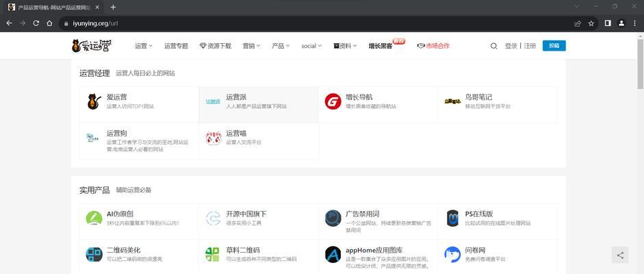Reload the page with refresh icon
Viewport: 644px width, 274px height.
click(36, 23)
